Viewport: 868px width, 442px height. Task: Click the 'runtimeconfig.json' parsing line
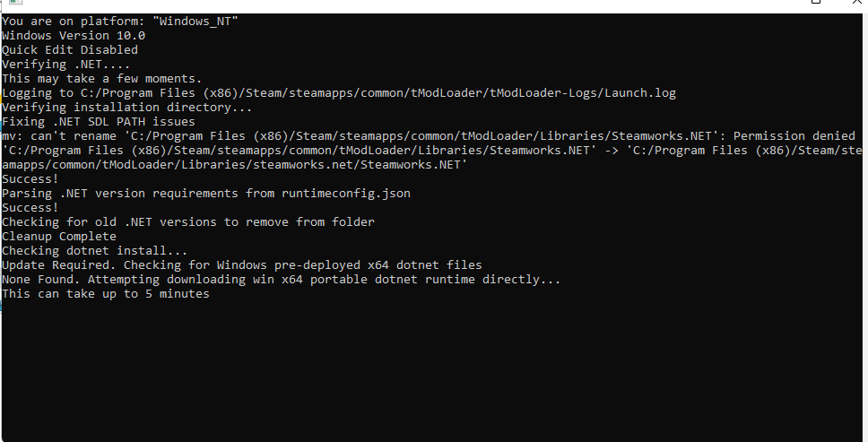(206, 193)
